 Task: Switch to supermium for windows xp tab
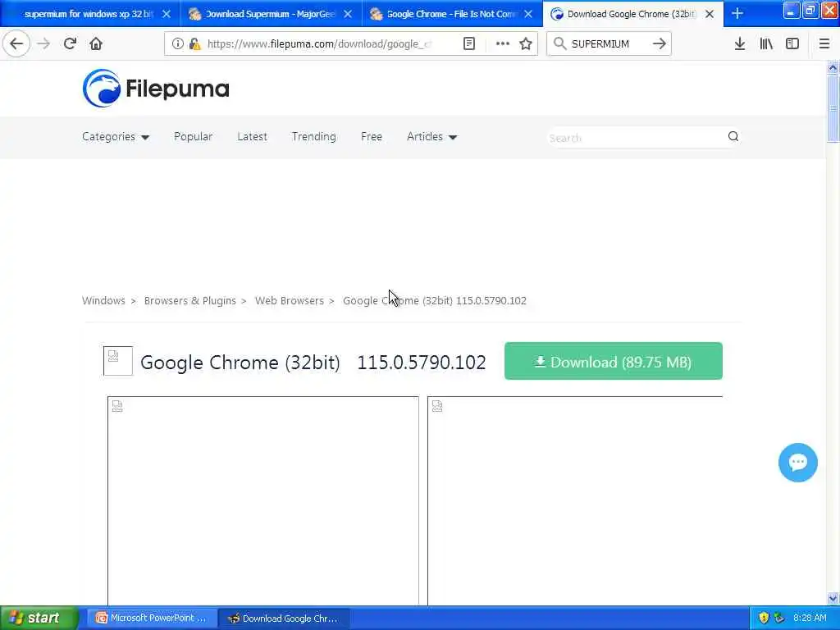89,14
